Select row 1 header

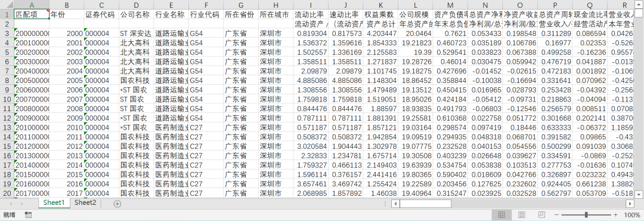(7, 14)
